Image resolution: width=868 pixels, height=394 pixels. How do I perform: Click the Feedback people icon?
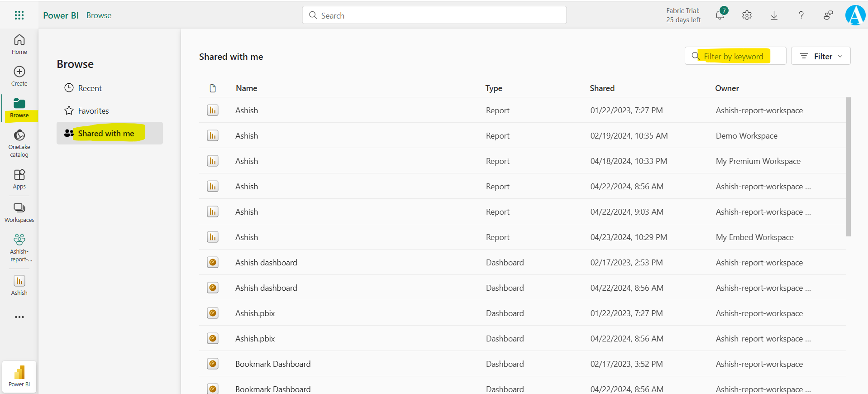tap(828, 15)
